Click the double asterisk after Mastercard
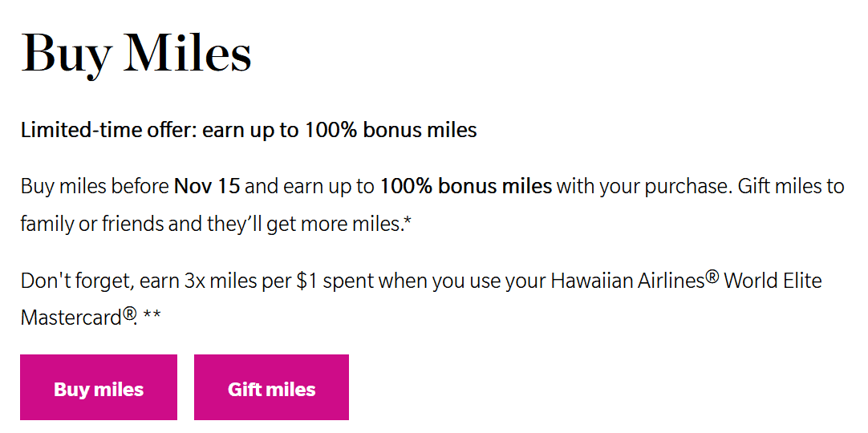 pyautogui.click(x=152, y=316)
